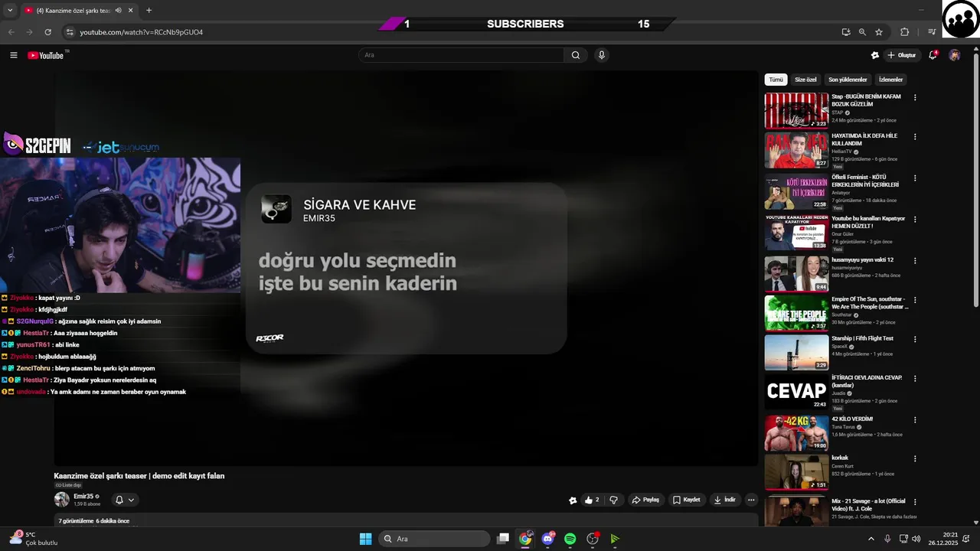Open site information icon in address bar
This screenshot has height=551, width=980.
tap(70, 32)
